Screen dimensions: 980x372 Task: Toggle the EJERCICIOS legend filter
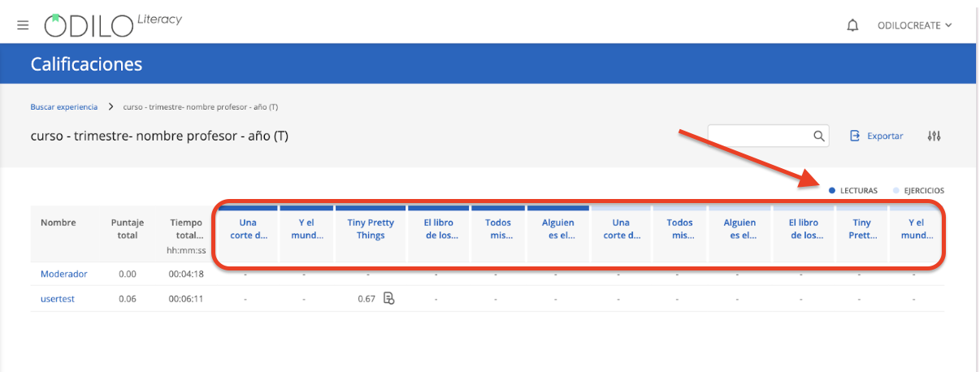tap(918, 191)
